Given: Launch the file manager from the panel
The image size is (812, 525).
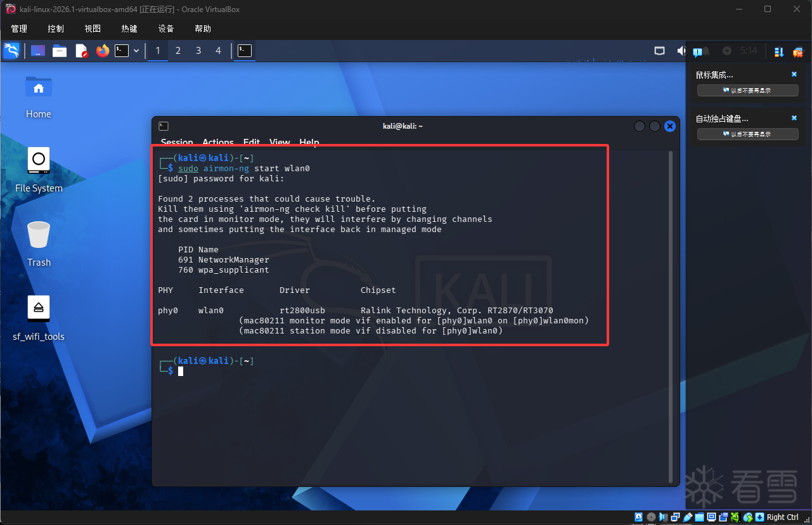Looking at the screenshot, I should [x=60, y=51].
